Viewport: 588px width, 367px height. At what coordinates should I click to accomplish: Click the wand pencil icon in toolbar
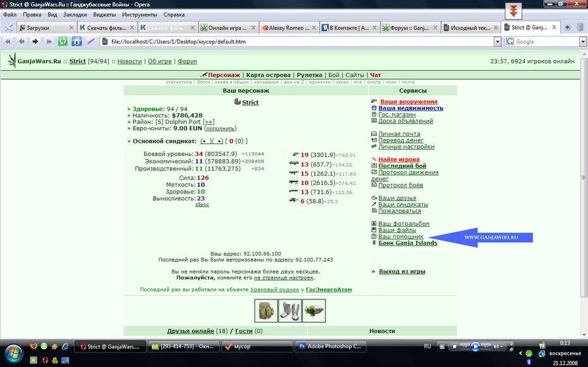91,41
